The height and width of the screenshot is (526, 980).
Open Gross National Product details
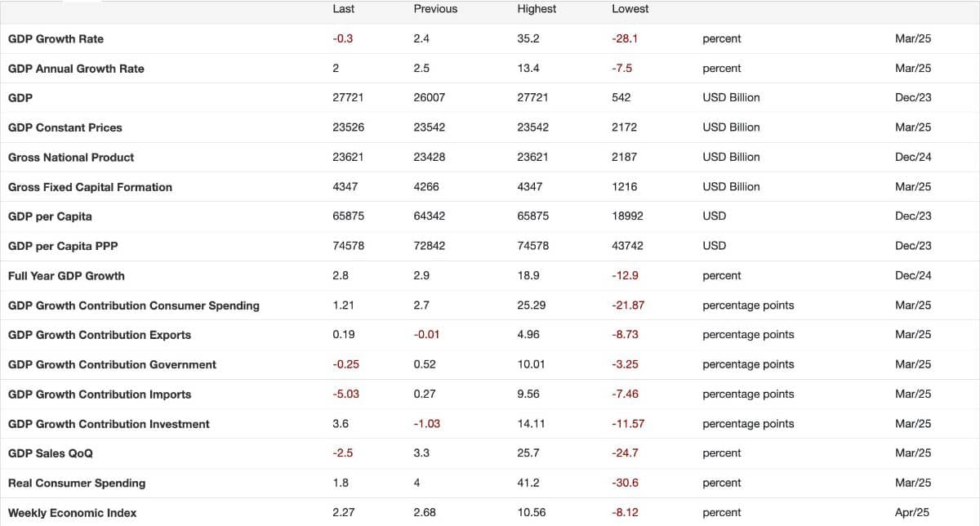pyautogui.click(x=71, y=158)
